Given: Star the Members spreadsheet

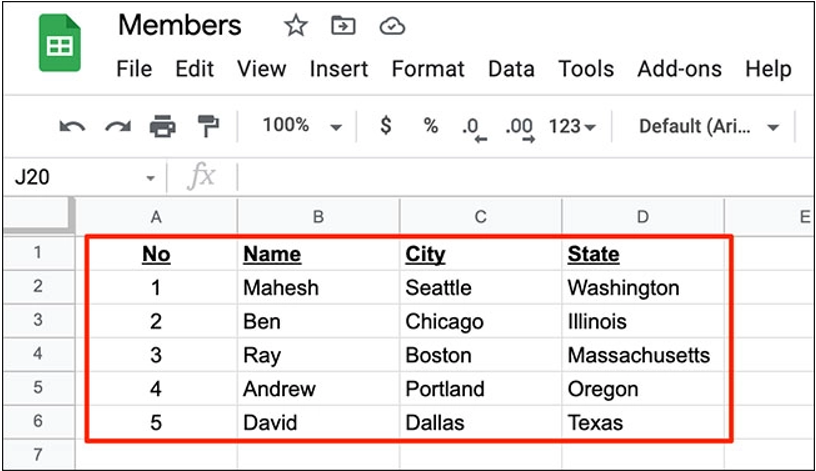Looking at the screenshot, I should 295,26.
